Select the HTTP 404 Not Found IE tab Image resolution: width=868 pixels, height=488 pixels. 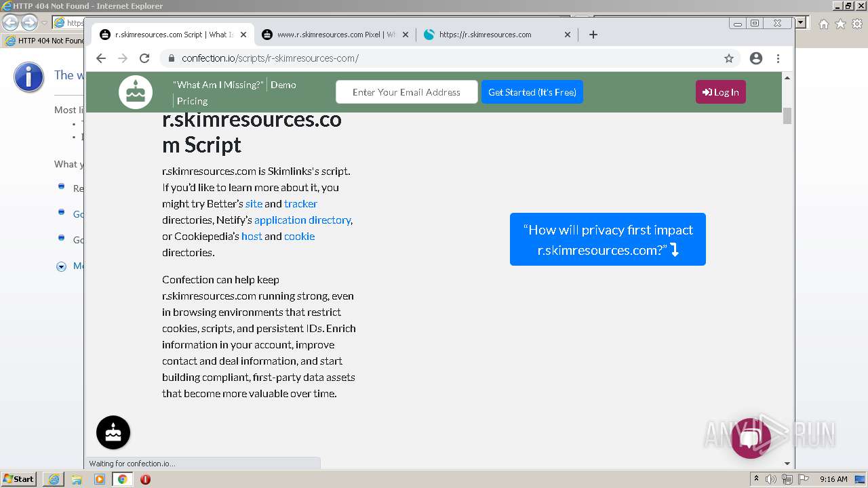point(44,41)
